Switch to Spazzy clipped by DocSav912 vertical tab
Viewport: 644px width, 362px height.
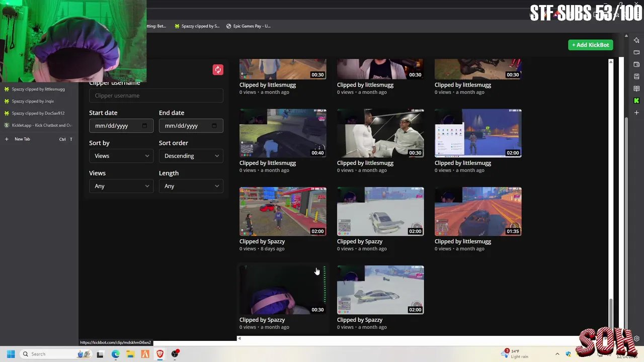click(39, 113)
